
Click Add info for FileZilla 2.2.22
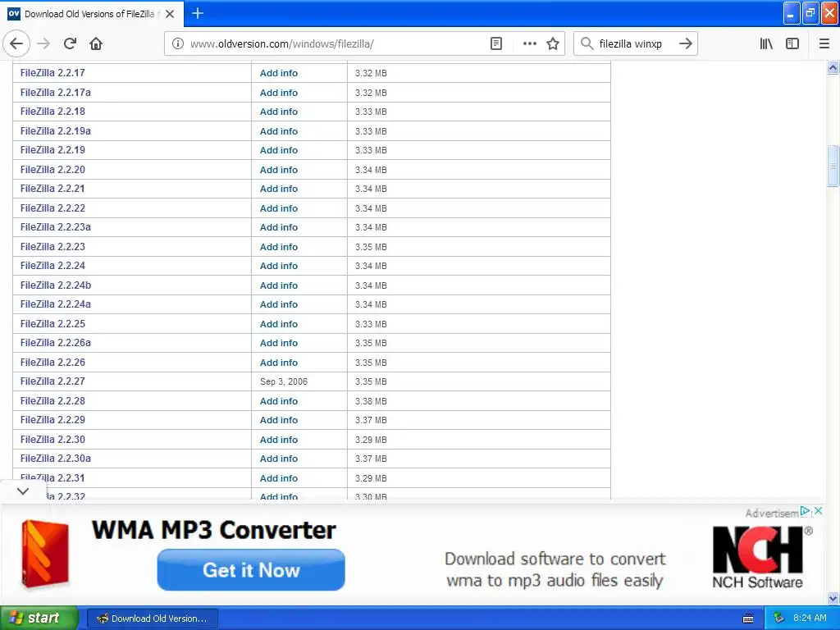point(279,208)
